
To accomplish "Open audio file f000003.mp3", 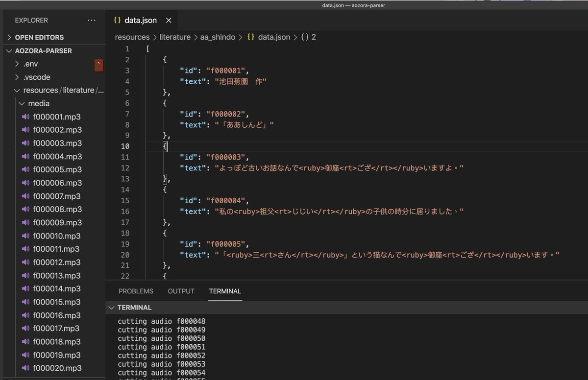I will (x=57, y=143).
